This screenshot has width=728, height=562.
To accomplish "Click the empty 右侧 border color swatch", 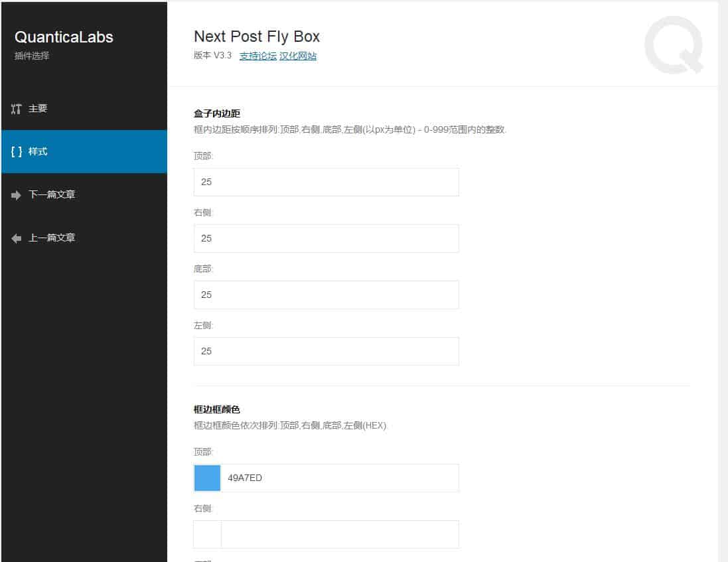I will (x=207, y=535).
